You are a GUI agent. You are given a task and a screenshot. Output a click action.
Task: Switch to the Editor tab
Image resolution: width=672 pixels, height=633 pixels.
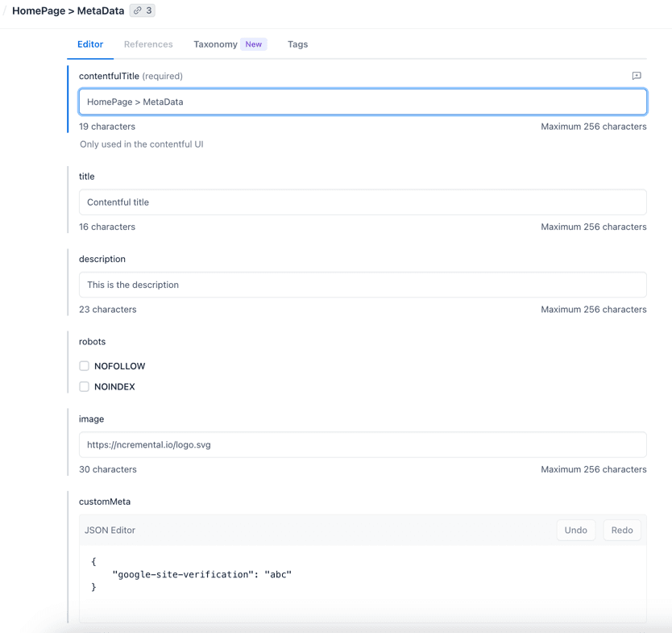click(x=90, y=44)
